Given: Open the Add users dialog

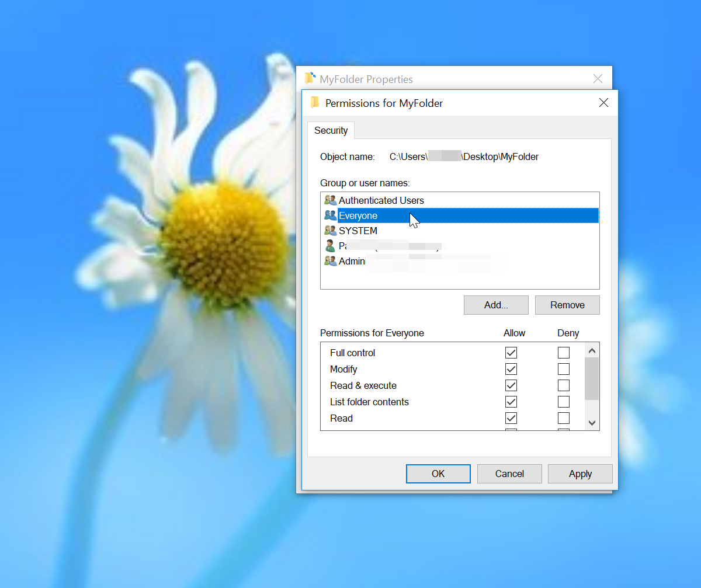Looking at the screenshot, I should click(495, 305).
